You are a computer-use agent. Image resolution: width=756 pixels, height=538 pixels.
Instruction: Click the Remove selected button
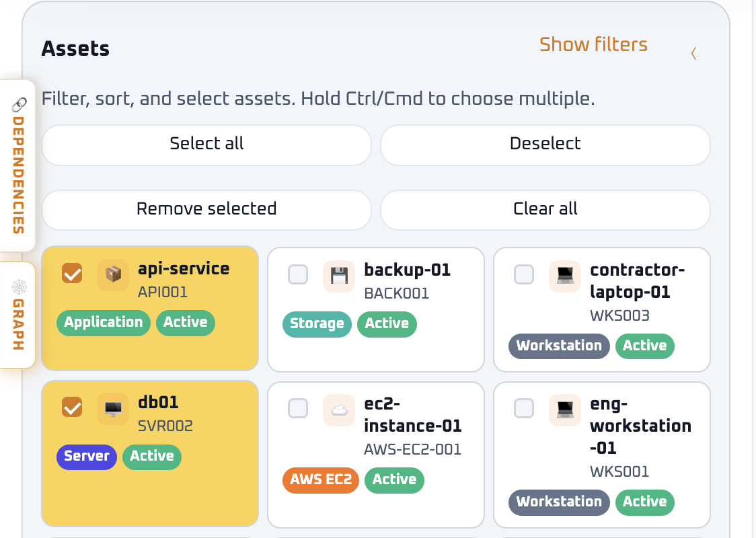coord(206,210)
